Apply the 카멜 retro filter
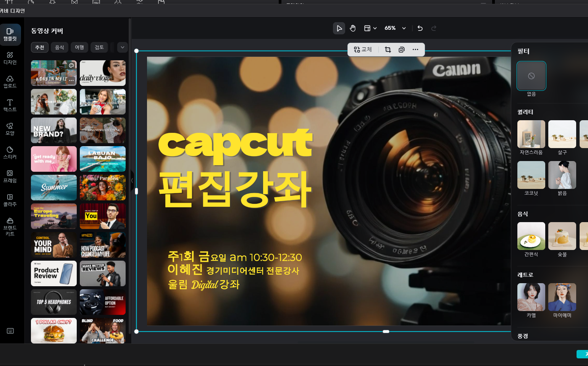 pos(531,297)
